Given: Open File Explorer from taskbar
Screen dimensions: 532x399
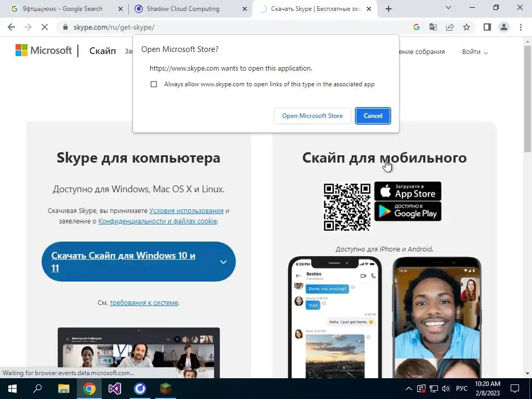Looking at the screenshot, I should click(63, 389).
